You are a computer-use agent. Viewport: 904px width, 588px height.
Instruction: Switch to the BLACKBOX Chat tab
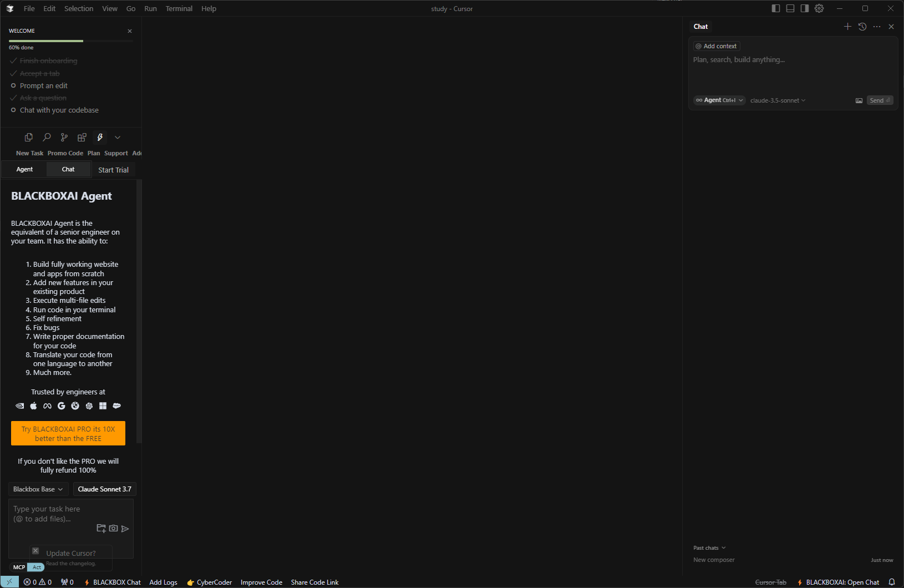point(68,169)
